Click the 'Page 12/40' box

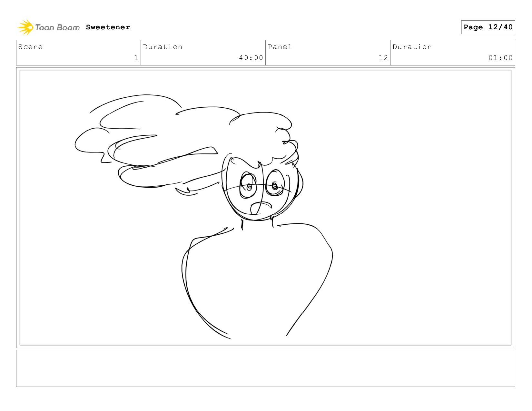point(488,27)
